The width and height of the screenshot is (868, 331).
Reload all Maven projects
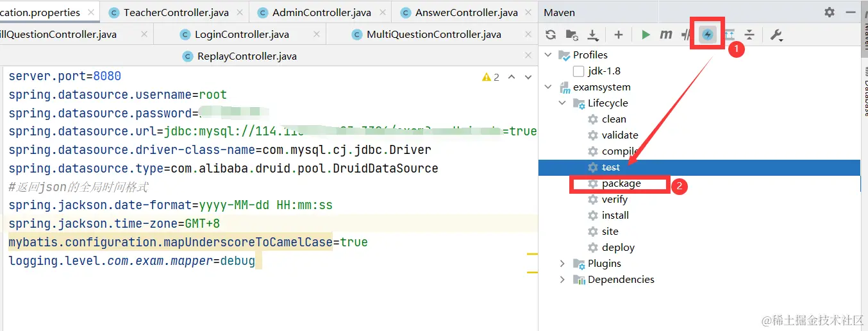coord(551,35)
